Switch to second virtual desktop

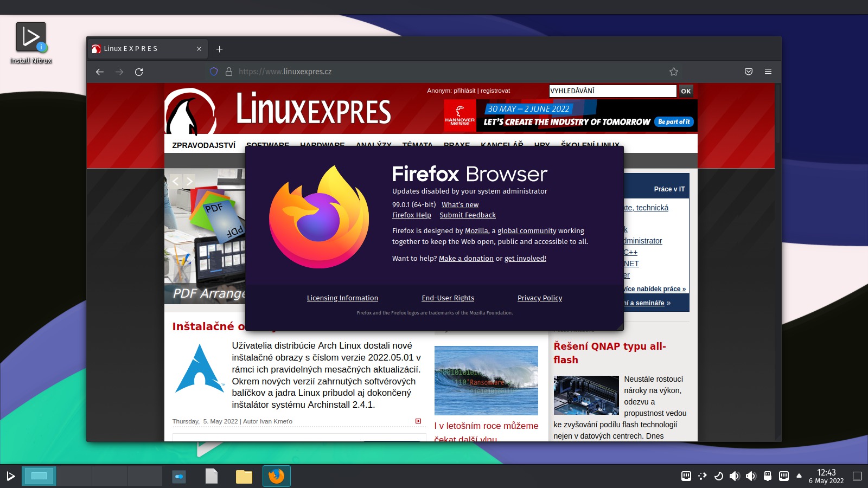74,476
